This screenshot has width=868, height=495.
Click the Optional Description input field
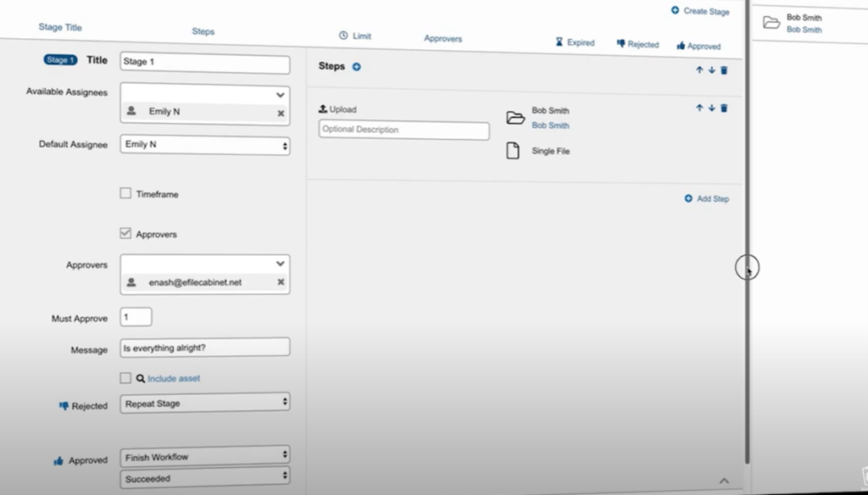coord(403,131)
